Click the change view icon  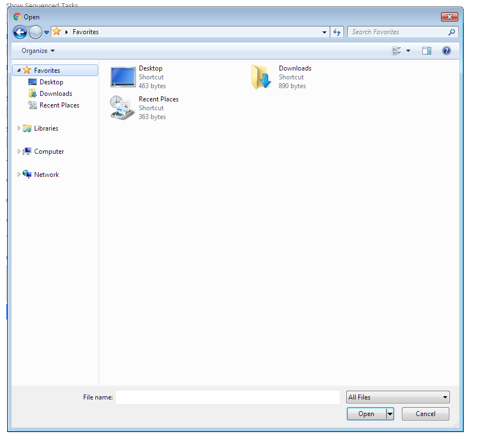point(397,51)
